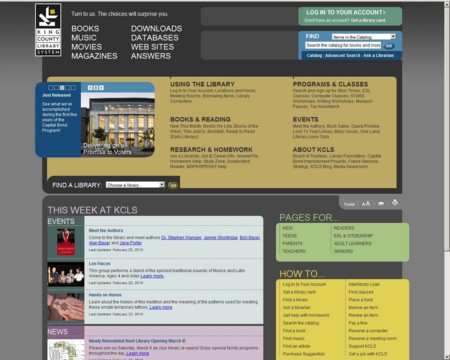Screen dimensions: 450x360
Task: Click the ADULT LEARNERS link
Action: tap(352, 243)
